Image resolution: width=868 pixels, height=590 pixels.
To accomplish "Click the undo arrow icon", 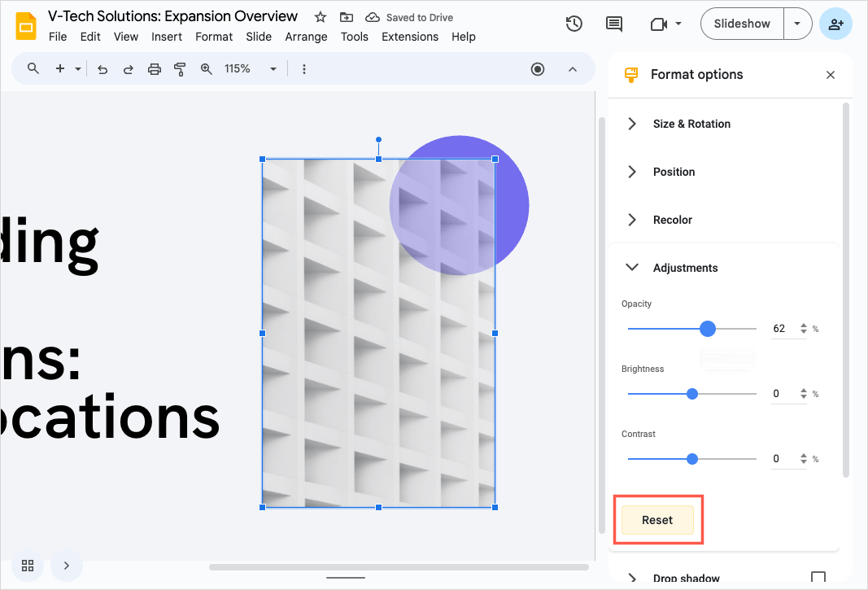I will (103, 69).
